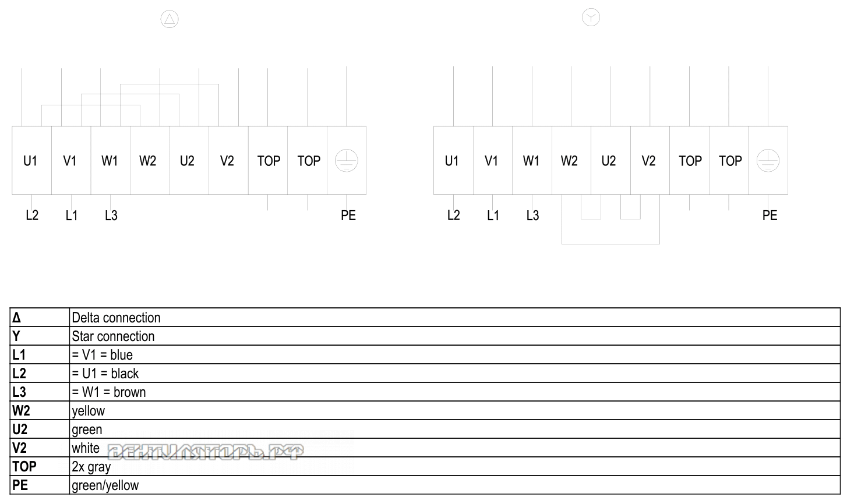Viewport: 847px width, 504px height.
Task: Click the '2x gray' TOP legend cell
Action: pos(455,467)
